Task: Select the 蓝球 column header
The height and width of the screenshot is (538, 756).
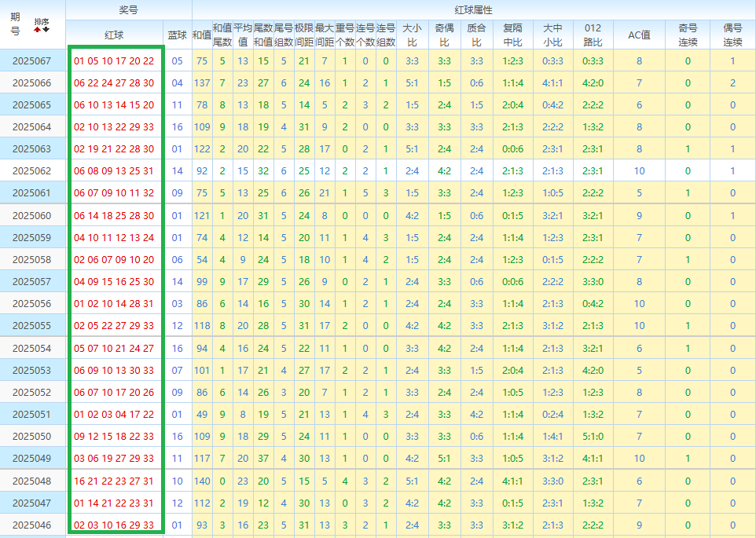Action: click(177, 35)
